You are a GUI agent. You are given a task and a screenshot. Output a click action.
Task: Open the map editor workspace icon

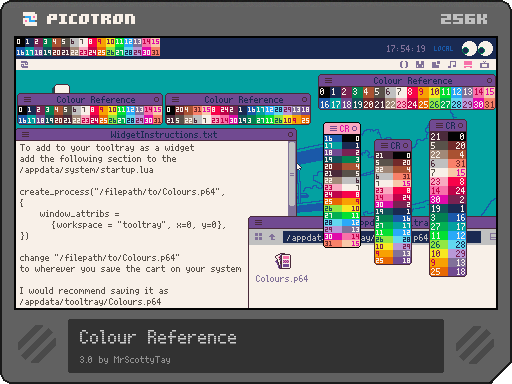coord(436,65)
